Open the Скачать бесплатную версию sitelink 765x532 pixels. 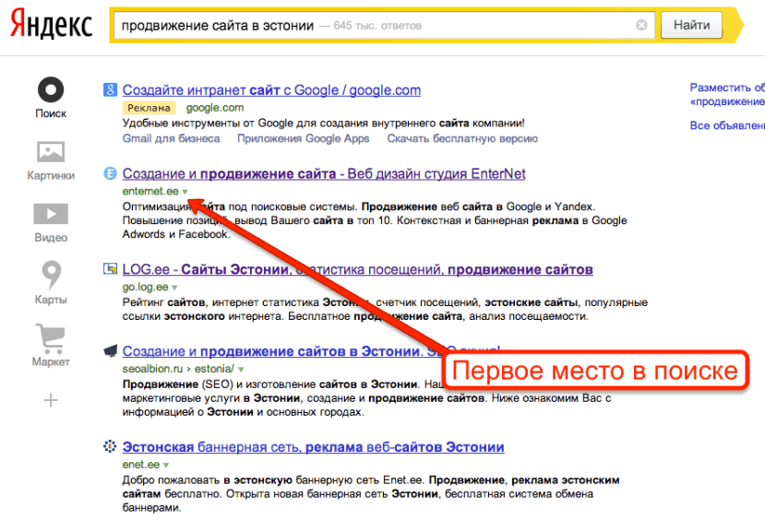pyautogui.click(x=462, y=138)
